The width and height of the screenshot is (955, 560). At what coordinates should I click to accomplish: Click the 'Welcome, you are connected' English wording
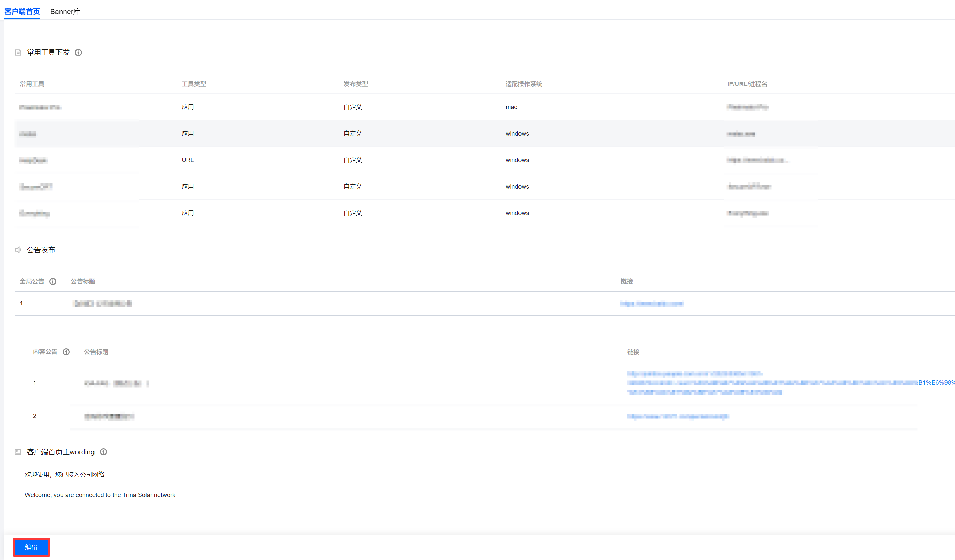pyautogui.click(x=100, y=495)
